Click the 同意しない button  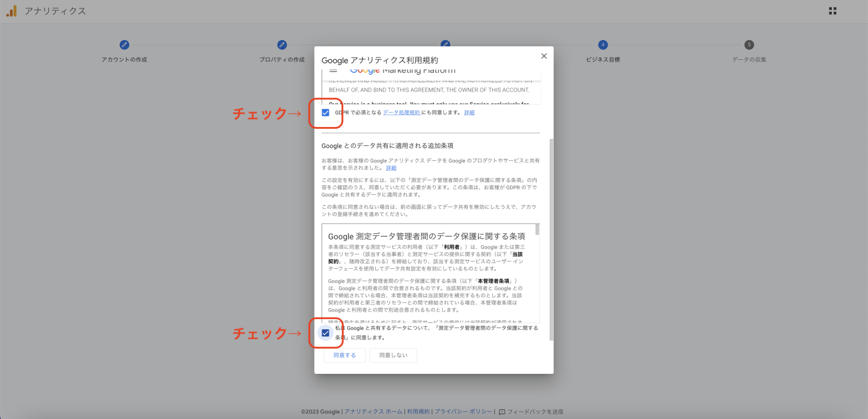393,355
